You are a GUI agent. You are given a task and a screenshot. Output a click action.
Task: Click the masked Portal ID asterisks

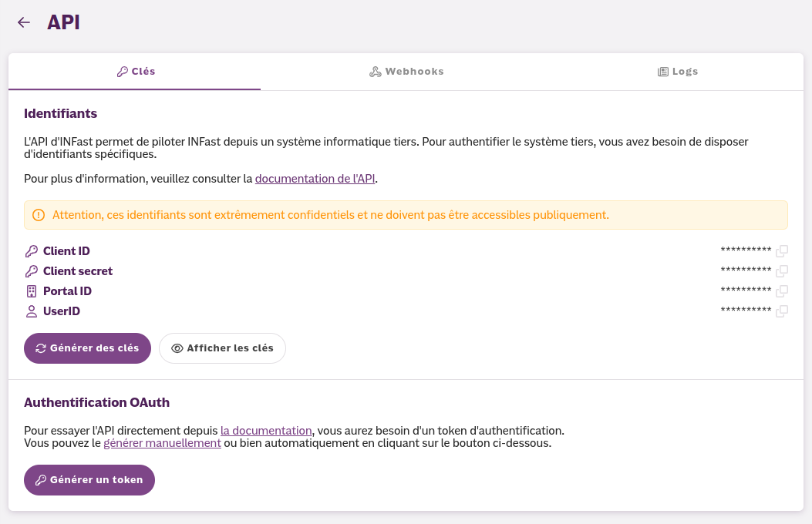pos(746,291)
